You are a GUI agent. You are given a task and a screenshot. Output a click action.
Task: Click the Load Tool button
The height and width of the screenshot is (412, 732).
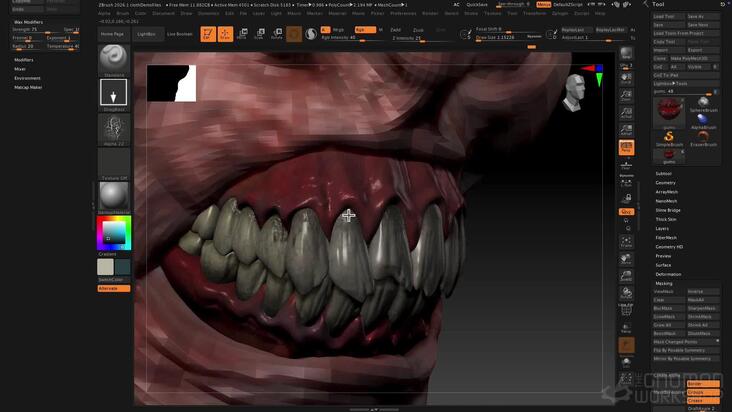click(669, 16)
